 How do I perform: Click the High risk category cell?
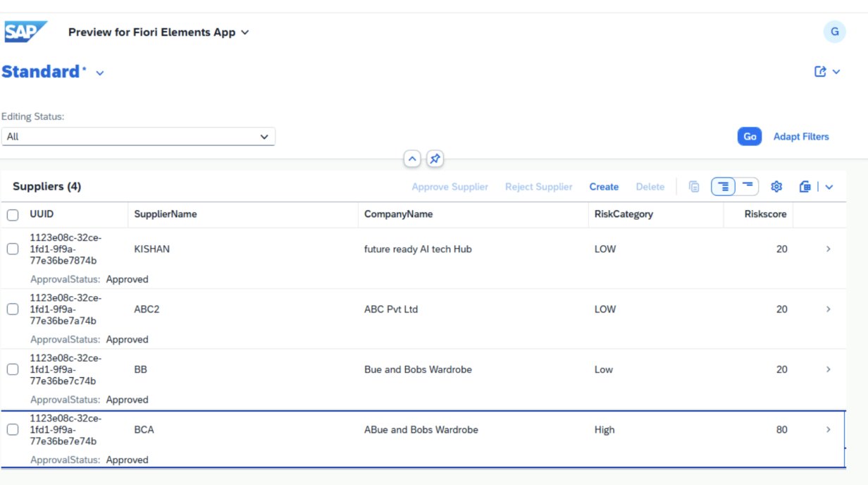coord(604,429)
